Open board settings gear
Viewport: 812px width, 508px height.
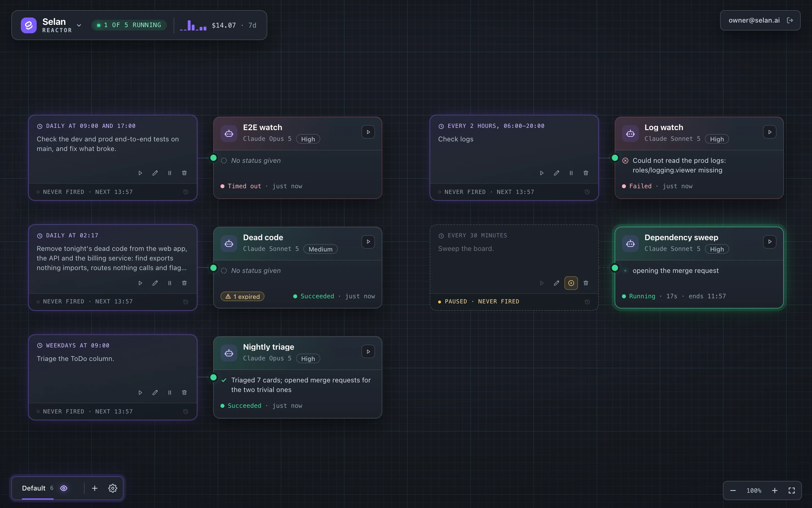coord(113,488)
